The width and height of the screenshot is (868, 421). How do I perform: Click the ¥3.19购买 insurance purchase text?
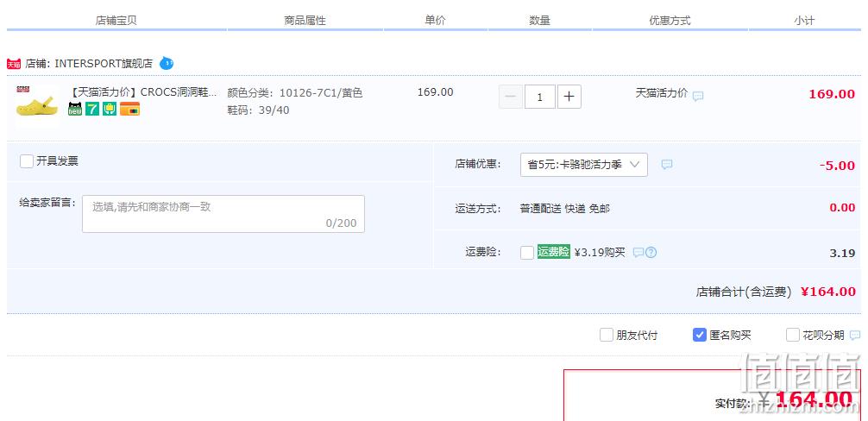coord(600,252)
